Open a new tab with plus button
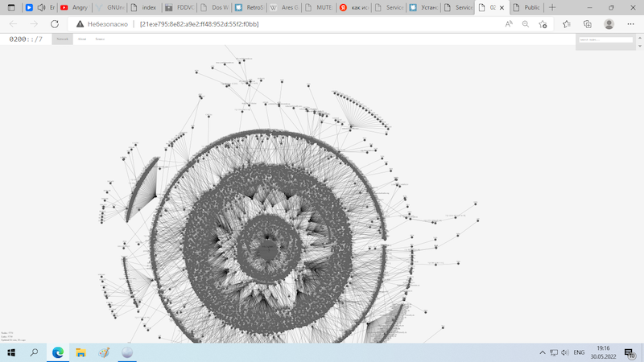644x362 pixels. pos(552,7)
